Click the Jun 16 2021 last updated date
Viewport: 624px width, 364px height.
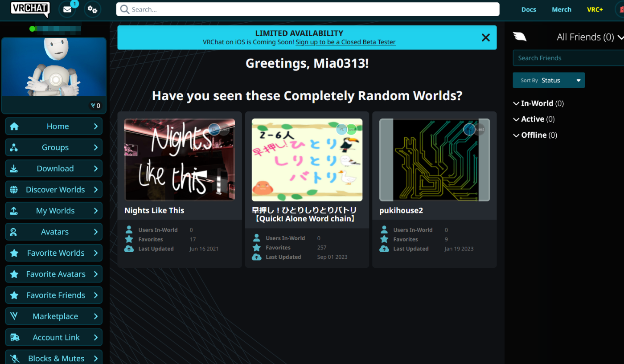tap(204, 249)
